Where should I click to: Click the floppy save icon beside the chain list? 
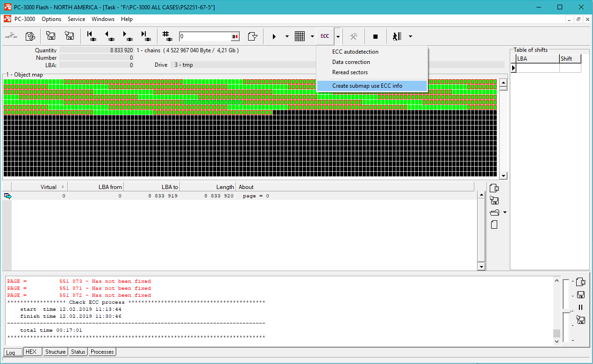(x=494, y=200)
